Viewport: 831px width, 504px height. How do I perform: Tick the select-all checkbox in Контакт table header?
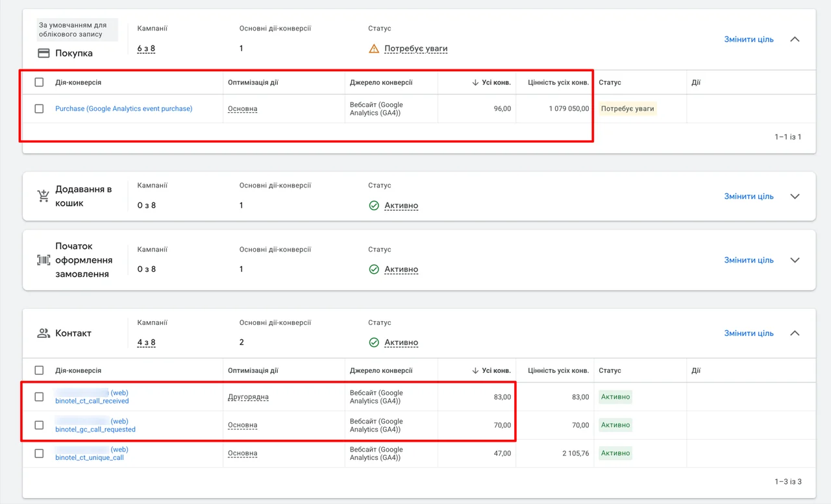39,370
